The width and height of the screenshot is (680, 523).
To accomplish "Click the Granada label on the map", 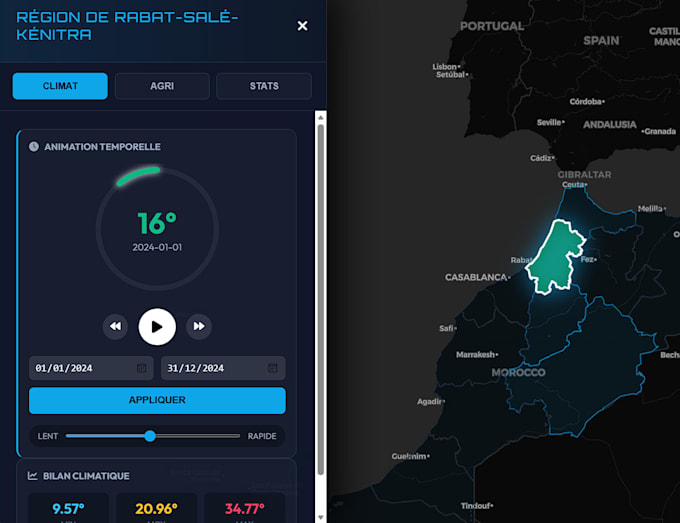I will [660, 131].
